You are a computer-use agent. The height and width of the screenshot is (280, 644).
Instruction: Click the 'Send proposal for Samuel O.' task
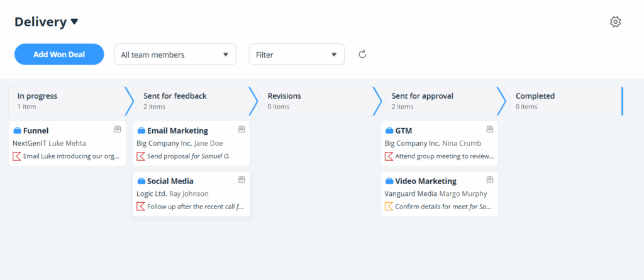[x=189, y=156]
